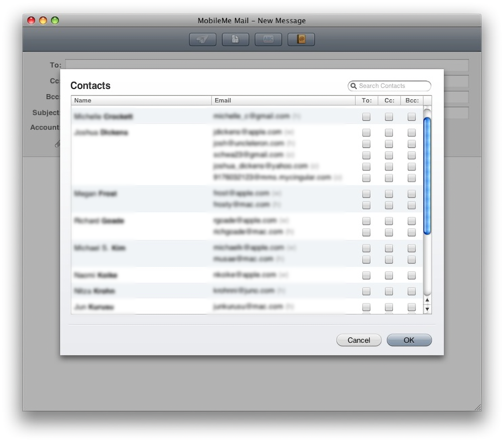Run spell check with the ABC icon

pyautogui.click(x=268, y=39)
